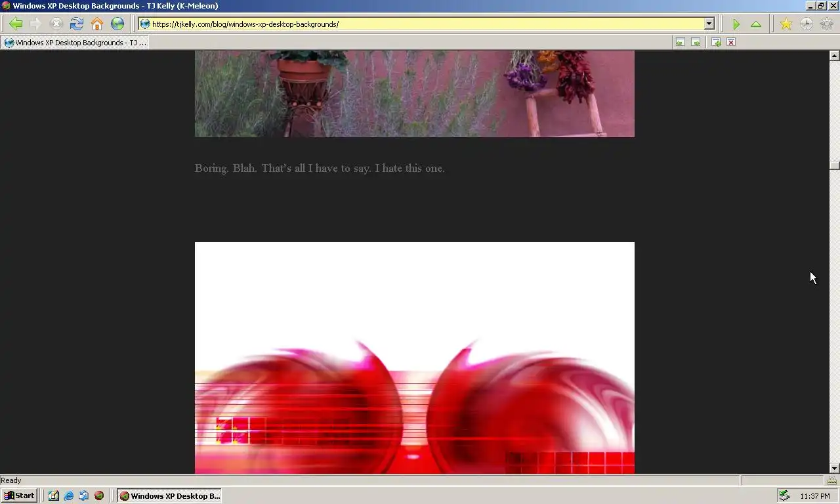The width and height of the screenshot is (840, 504).
Task: Click the next tab icon
Action: point(696,43)
